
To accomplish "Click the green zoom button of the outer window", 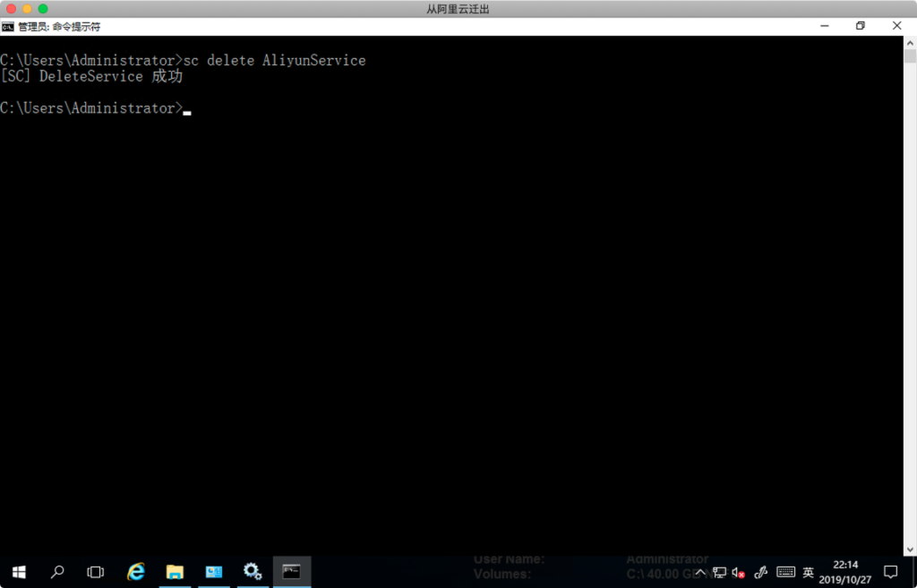I will coord(43,8).
